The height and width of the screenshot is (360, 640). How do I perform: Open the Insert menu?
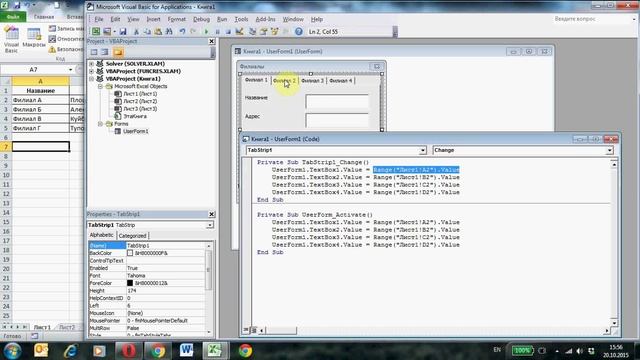[x=153, y=19]
